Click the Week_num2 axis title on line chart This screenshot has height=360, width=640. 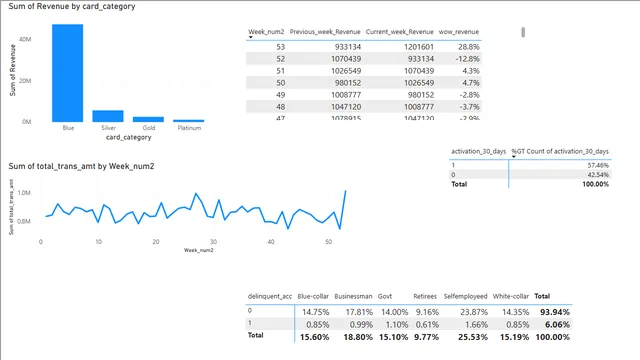(198, 250)
